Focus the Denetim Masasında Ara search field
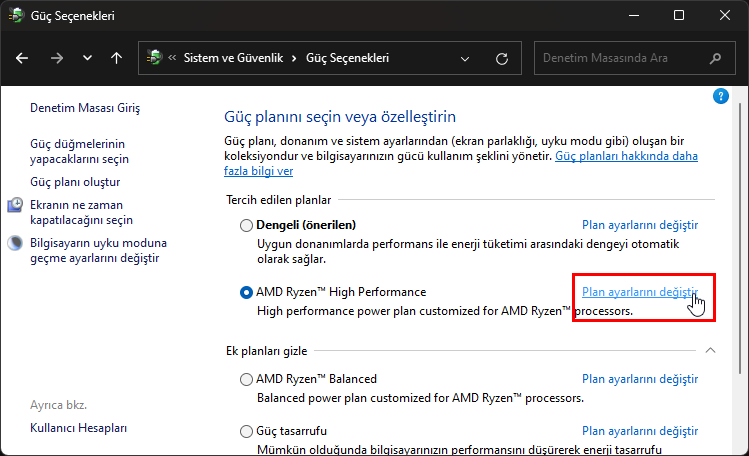The image size is (749, 456). click(x=634, y=58)
